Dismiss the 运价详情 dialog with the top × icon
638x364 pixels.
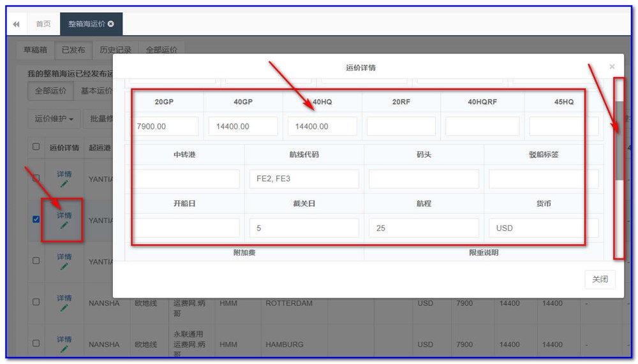612,67
